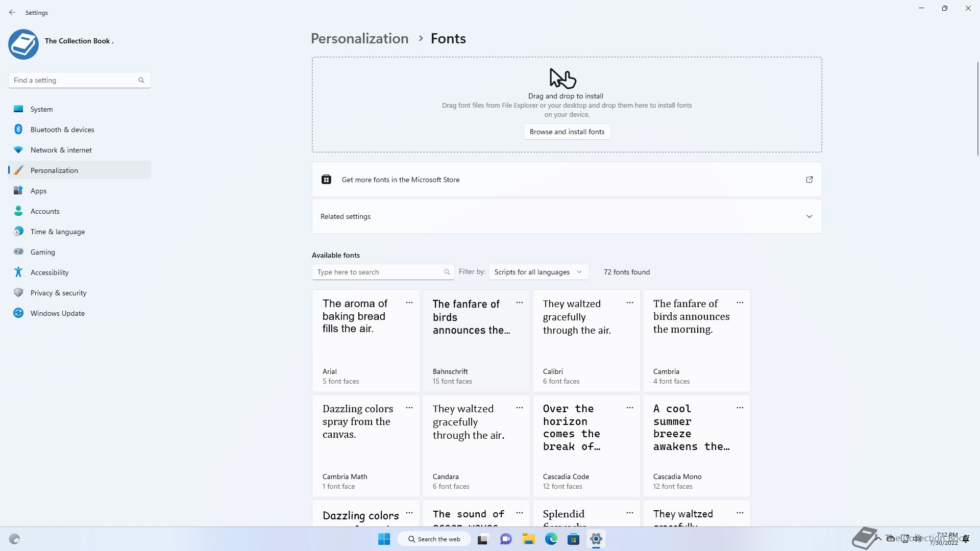Open Apps settings category
Image resolution: width=980 pixels, height=551 pixels.
80,191
